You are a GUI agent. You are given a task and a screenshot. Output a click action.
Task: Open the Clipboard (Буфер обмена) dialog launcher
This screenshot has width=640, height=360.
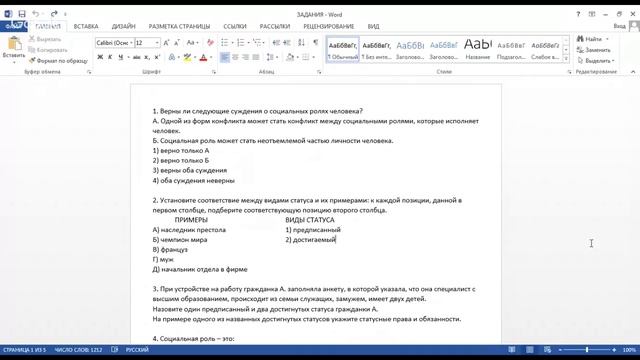(89, 72)
